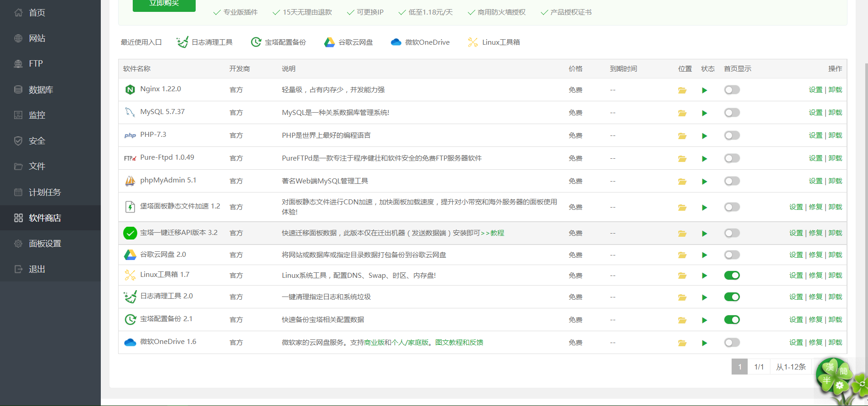The width and height of the screenshot is (868, 406).
Task: Enable homepage display for phpMyAdmin 5.1
Action: (x=732, y=181)
